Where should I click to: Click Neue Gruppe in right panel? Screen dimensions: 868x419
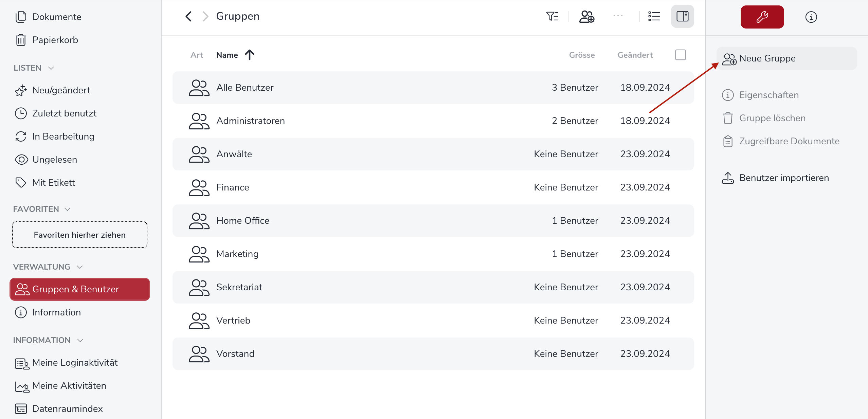(767, 58)
